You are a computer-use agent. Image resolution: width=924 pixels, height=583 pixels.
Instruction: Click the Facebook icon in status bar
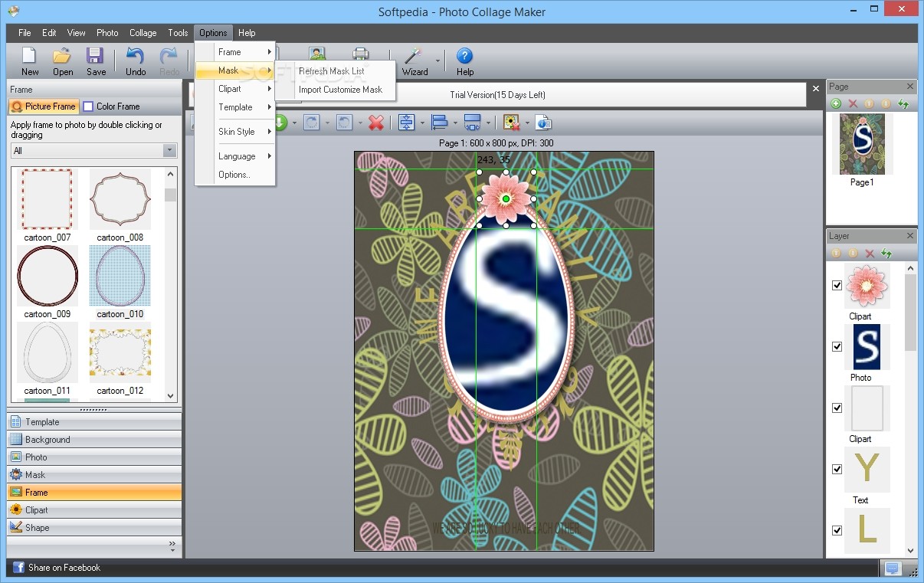(18, 568)
